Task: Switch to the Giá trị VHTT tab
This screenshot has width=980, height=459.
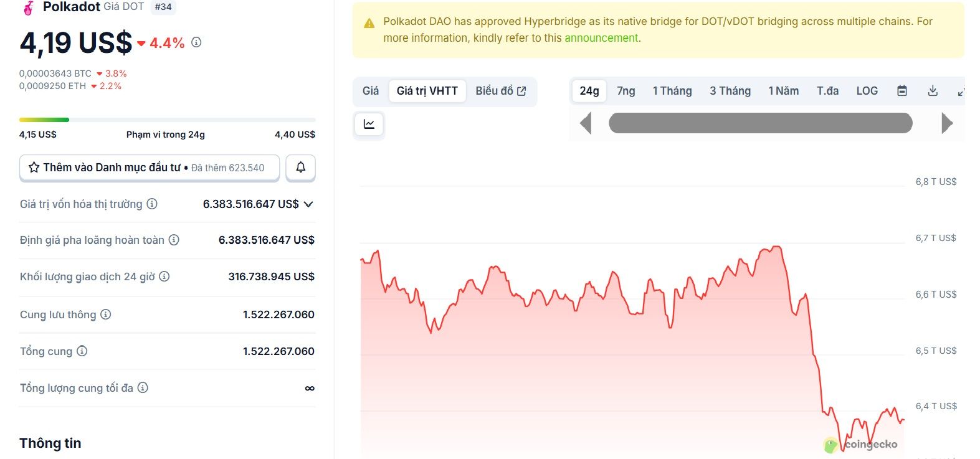Action: (x=427, y=91)
